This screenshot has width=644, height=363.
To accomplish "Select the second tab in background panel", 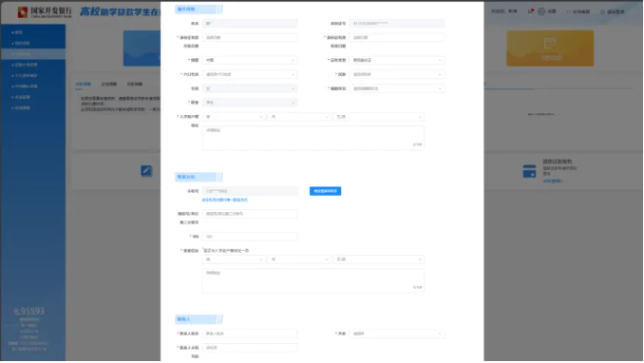I will (109, 85).
